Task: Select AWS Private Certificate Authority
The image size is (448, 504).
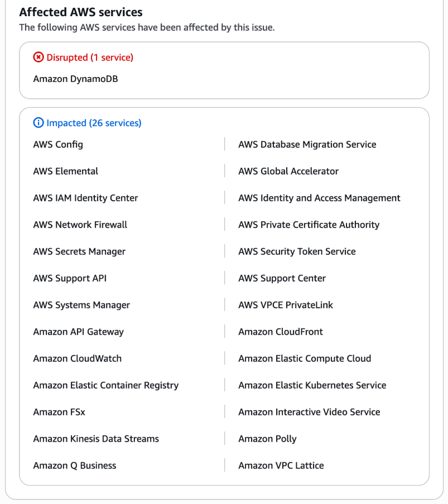Action: click(x=309, y=225)
